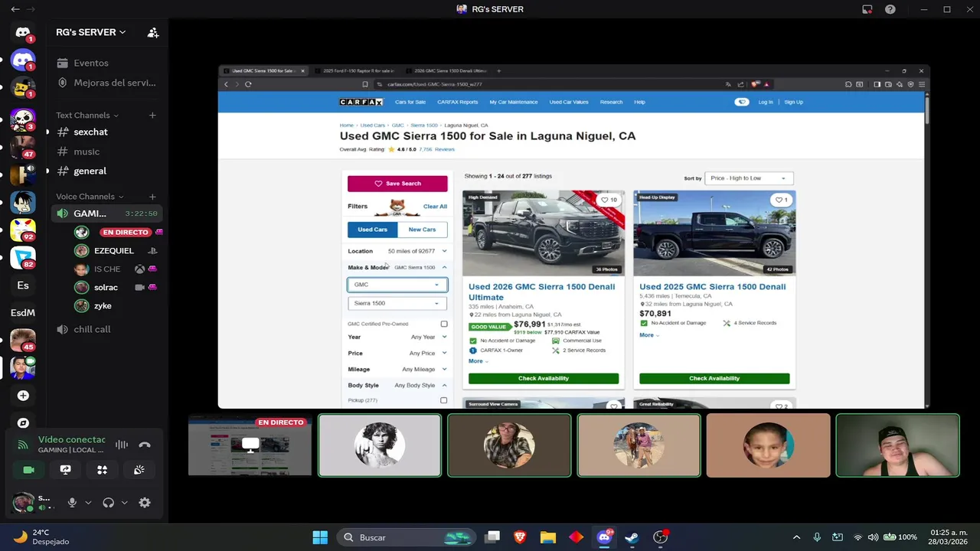Open the inbox icon in Discord's title bar
The height and width of the screenshot is (551, 980).
point(867,9)
